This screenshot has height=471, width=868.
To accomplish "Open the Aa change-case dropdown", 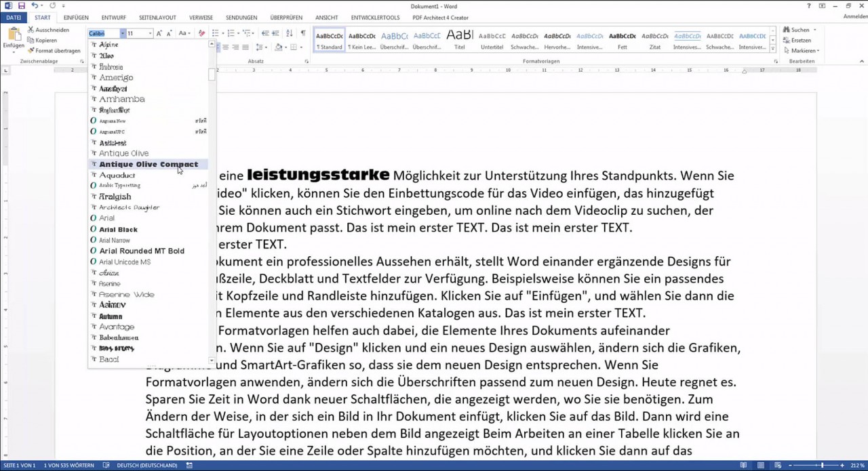I will [183, 33].
